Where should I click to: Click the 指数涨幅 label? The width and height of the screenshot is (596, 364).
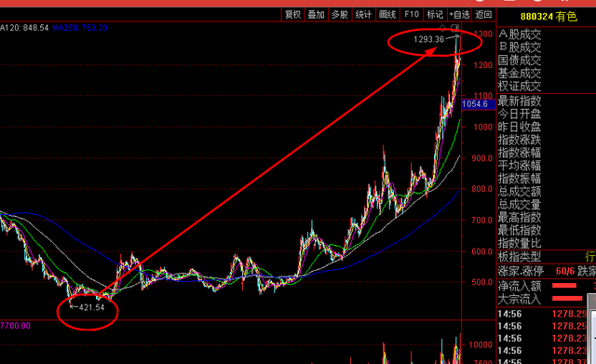tap(520, 153)
